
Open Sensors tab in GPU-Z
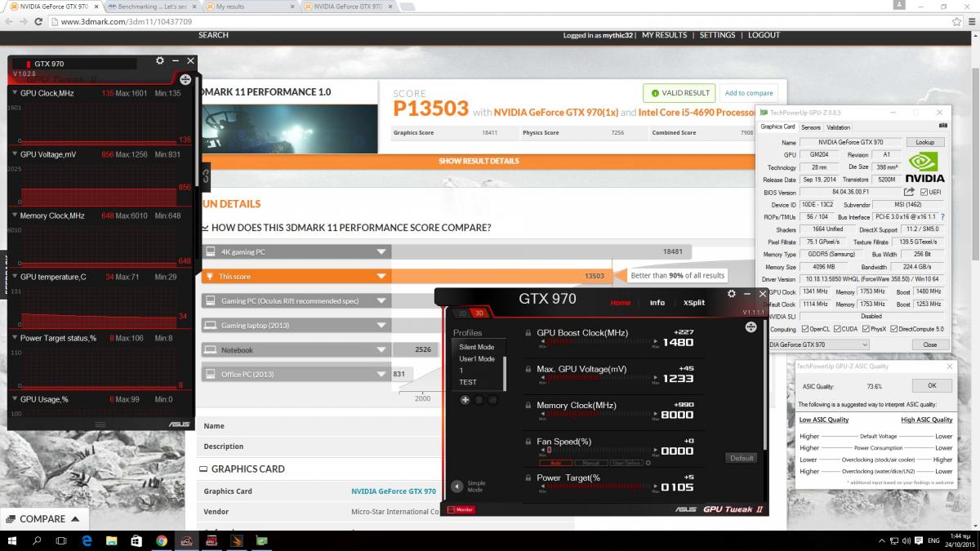pyautogui.click(x=811, y=127)
